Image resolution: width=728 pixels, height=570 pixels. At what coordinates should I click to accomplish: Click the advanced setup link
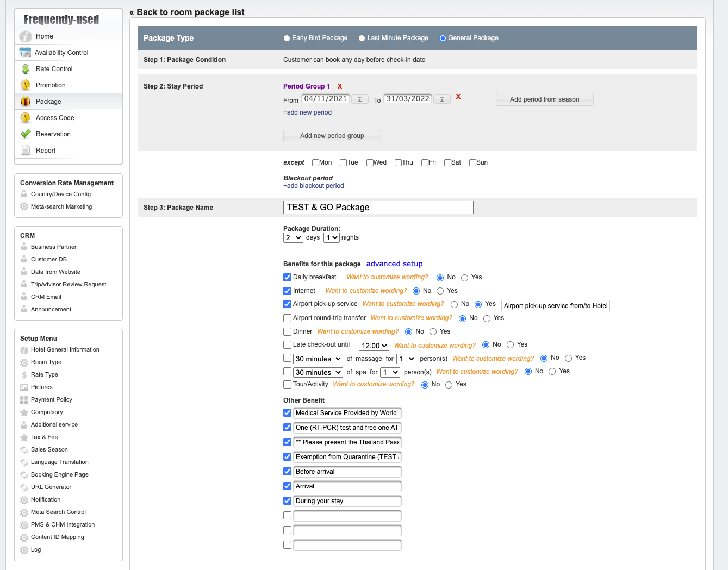[394, 264]
